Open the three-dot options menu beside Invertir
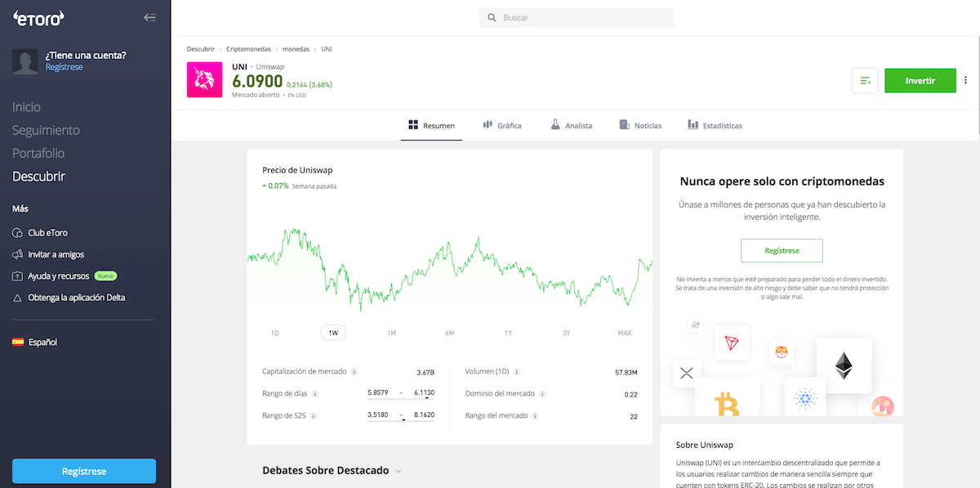 click(x=965, y=80)
